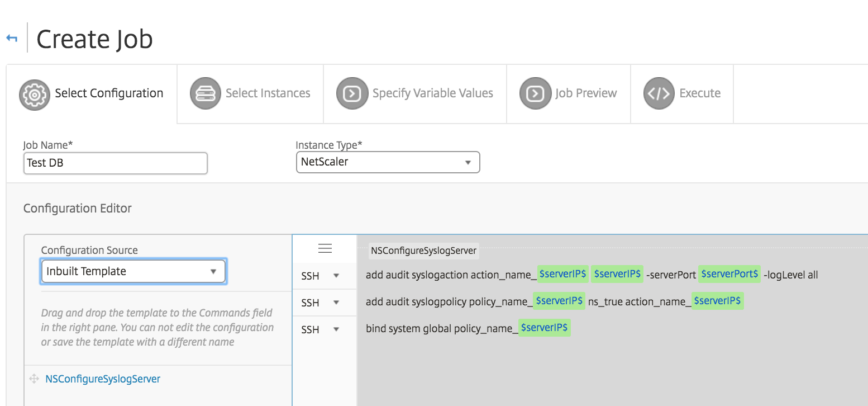
Task: Select the NSConfigureSyslogServer template link
Action: [x=103, y=379]
